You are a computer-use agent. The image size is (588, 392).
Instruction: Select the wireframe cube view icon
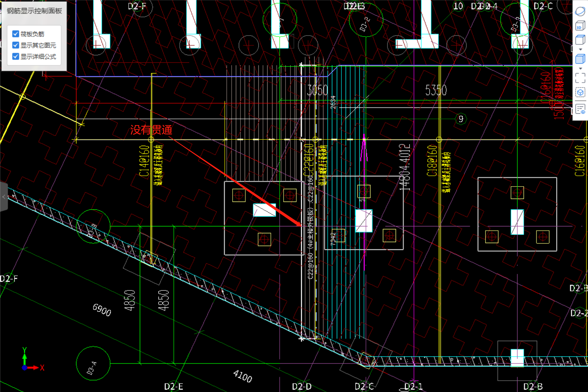pyautogui.click(x=580, y=40)
